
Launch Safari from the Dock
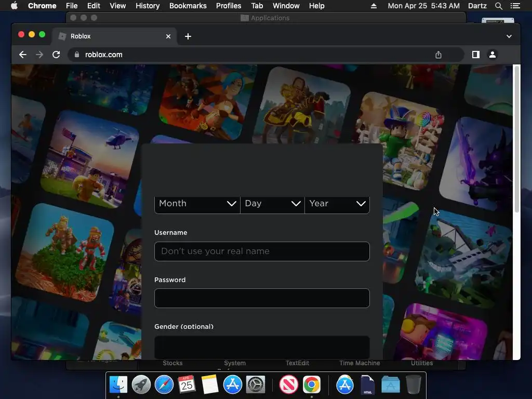164,385
